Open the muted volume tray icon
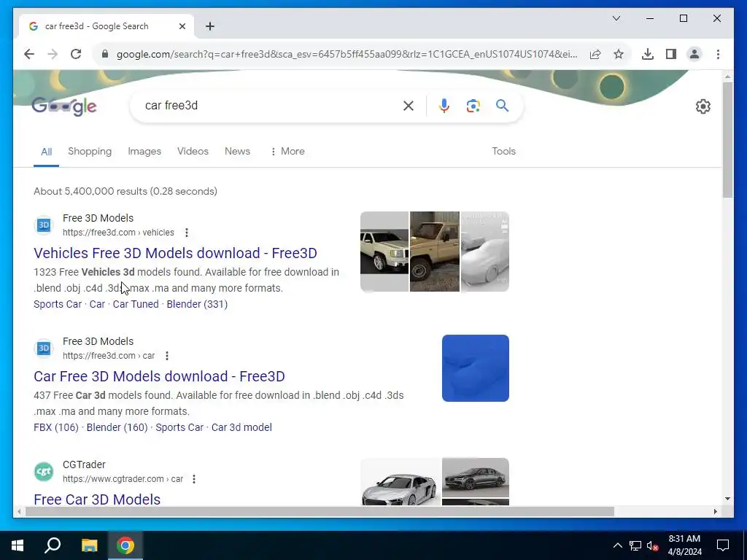The image size is (747, 560). click(x=653, y=545)
